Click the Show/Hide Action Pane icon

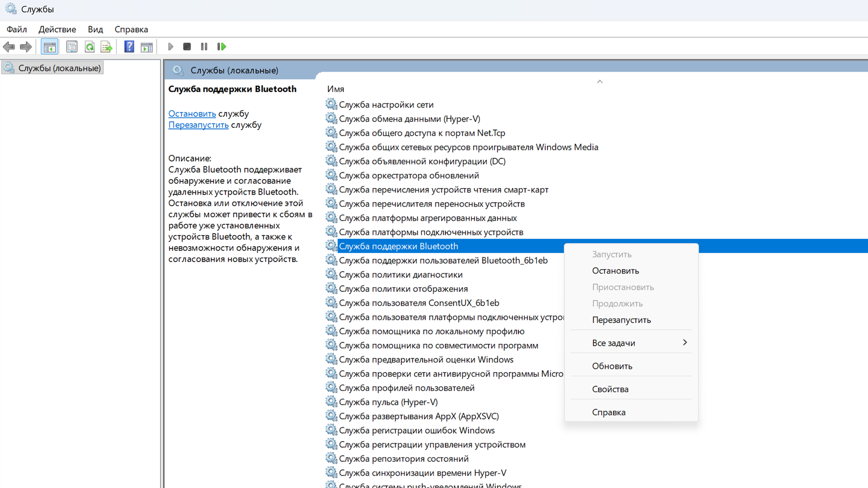coord(146,47)
